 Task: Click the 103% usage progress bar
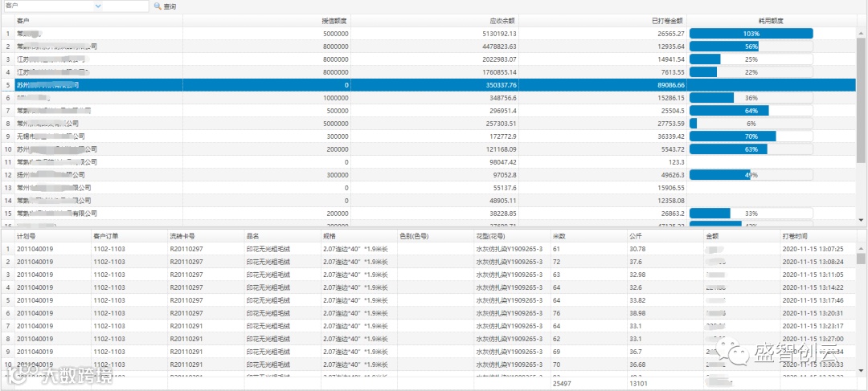coord(751,34)
